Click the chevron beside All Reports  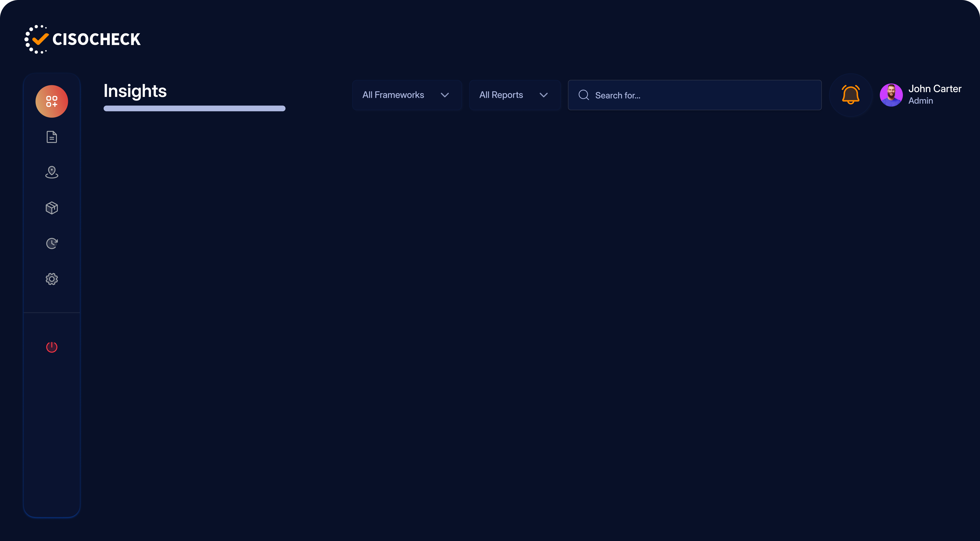click(544, 95)
